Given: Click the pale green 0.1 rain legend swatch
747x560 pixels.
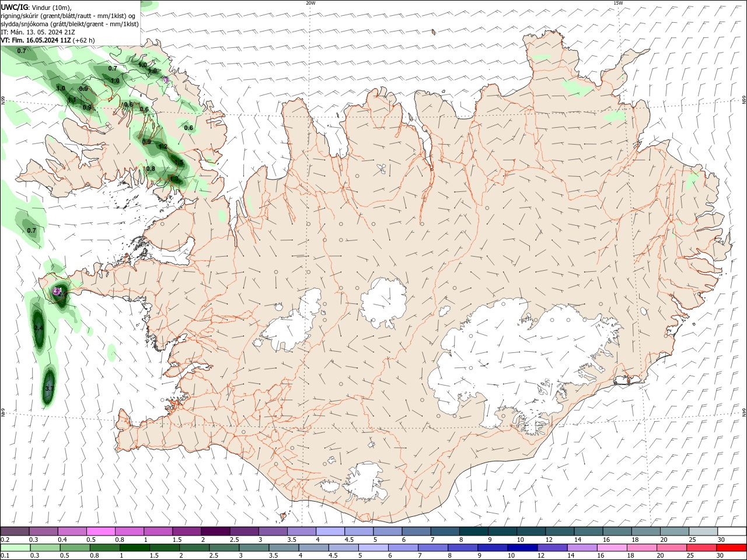Looking at the screenshot, I should (x=16, y=548).
